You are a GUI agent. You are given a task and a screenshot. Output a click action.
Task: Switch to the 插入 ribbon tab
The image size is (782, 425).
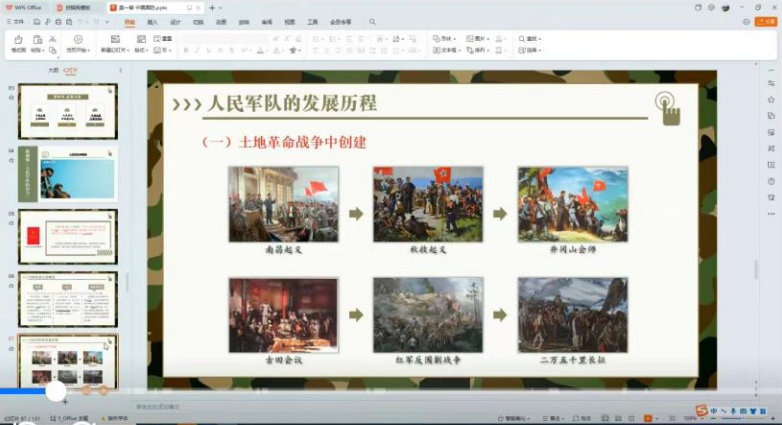[x=153, y=22]
